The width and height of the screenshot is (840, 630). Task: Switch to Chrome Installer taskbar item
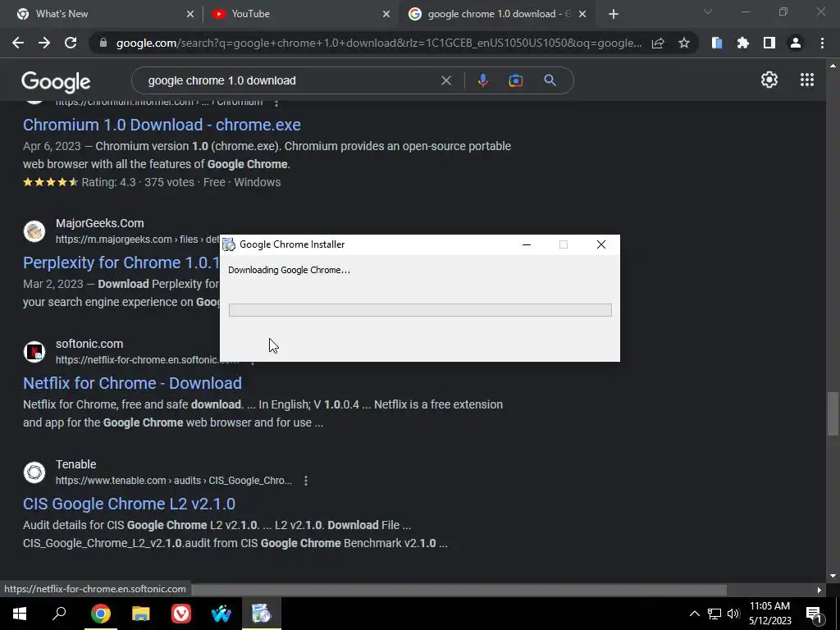[x=262, y=614]
